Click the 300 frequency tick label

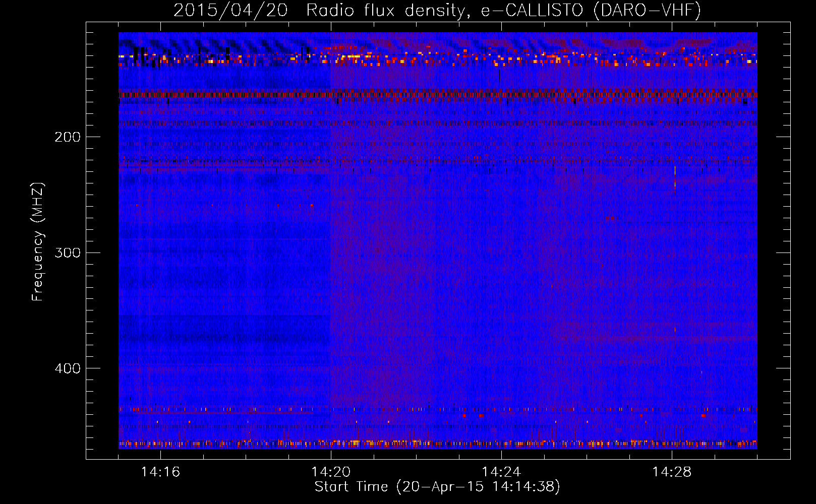[68, 253]
